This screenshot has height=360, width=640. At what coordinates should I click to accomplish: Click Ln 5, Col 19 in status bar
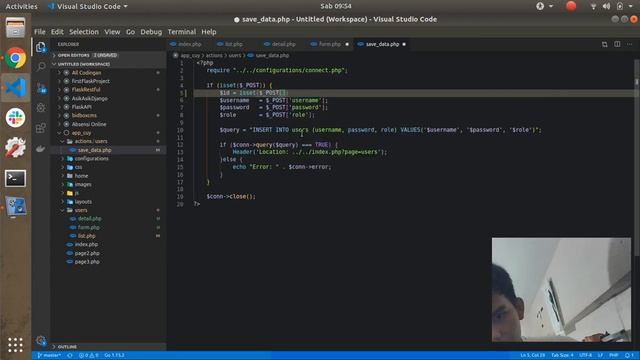[532, 356]
